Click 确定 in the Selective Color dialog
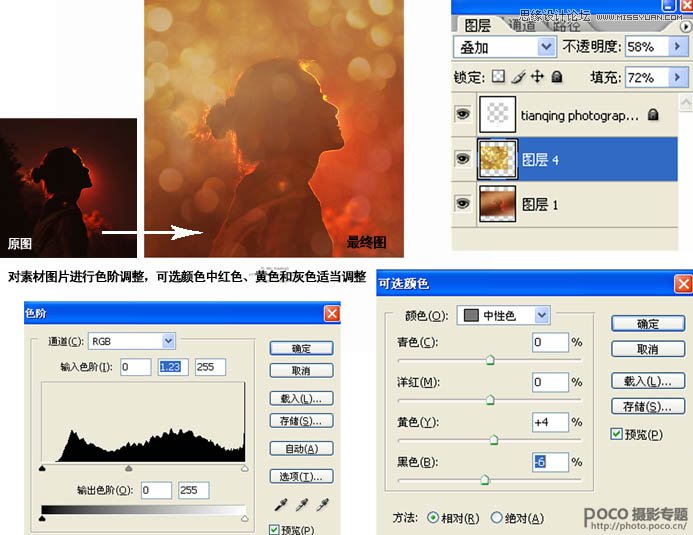The height and width of the screenshot is (535, 693). pos(648,323)
